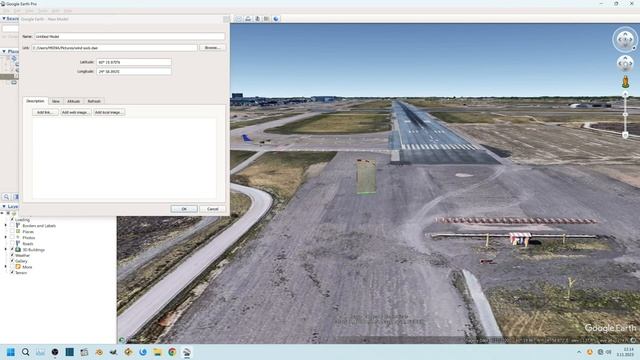Click the Google Earth Pro taskbar icon
This screenshot has width=640, height=360.
pos(187,352)
